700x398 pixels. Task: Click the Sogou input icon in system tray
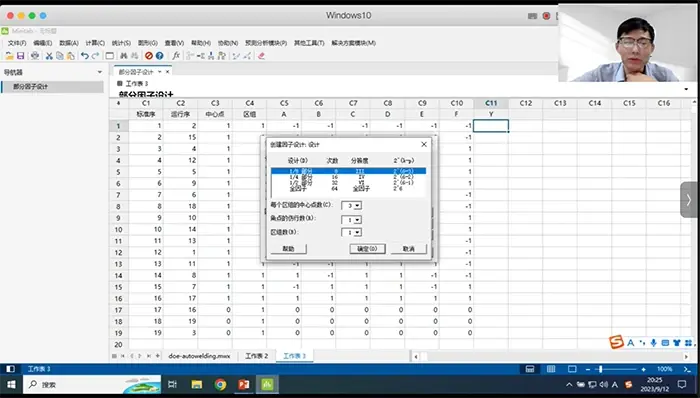(x=628, y=385)
